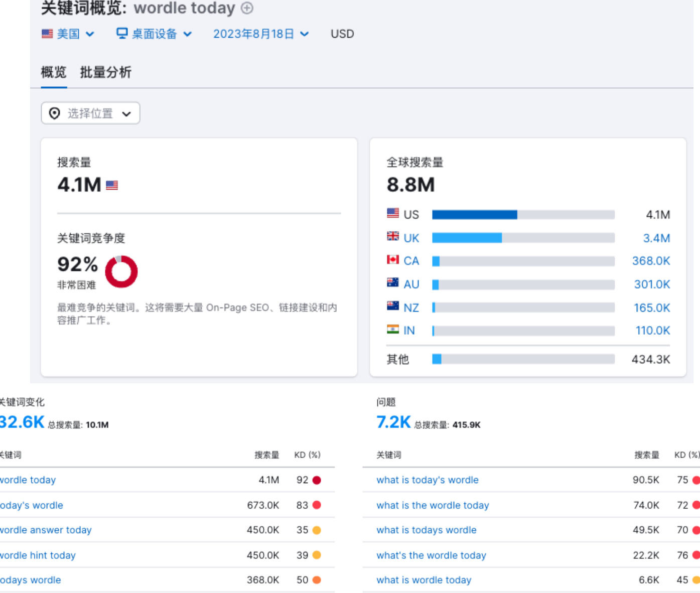The width and height of the screenshot is (700, 593).
Task: Open the 美国 country dropdown
Action: 68,34
